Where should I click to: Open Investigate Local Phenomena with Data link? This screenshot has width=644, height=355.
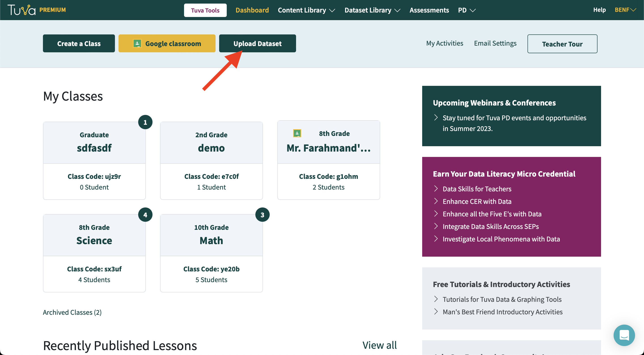coord(501,239)
